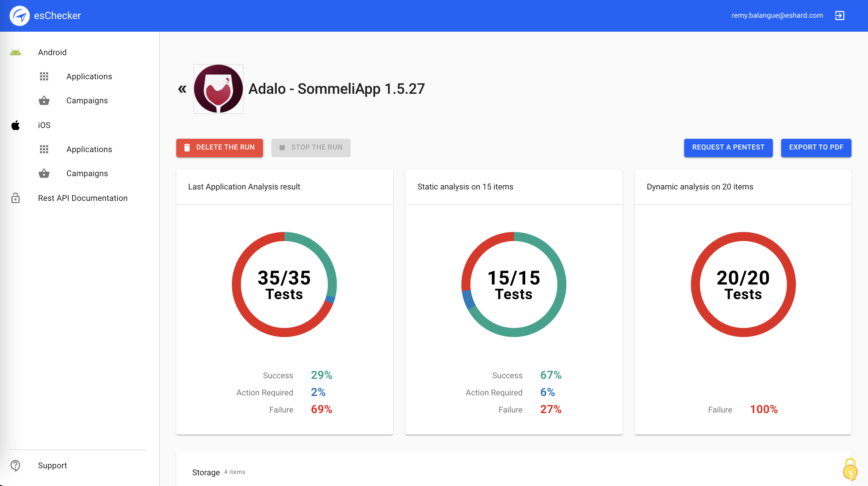The height and width of the screenshot is (486, 868).
Task: Click the 29% Success value
Action: click(321, 375)
